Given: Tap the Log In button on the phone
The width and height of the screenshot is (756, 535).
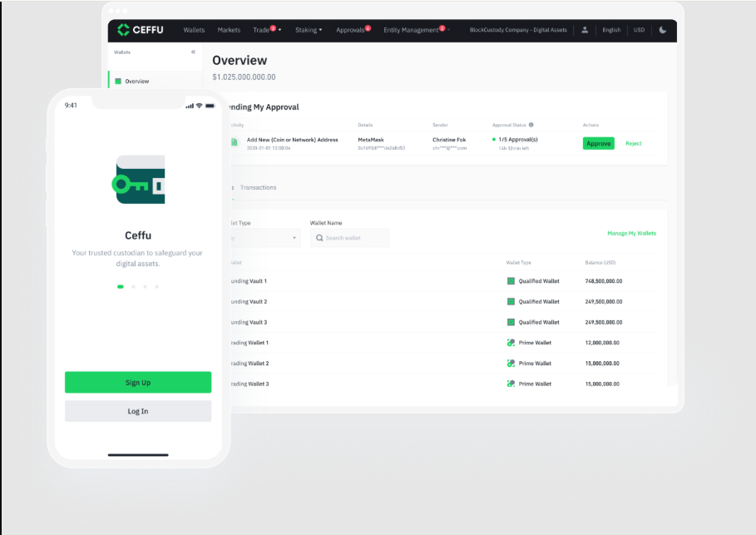Looking at the screenshot, I should [x=138, y=411].
